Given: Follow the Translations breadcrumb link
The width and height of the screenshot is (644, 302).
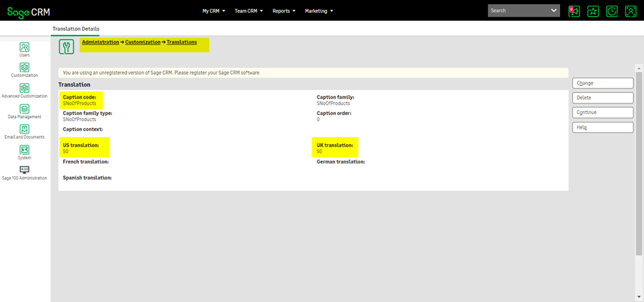Looking at the screenshot, I should [181, 43].
